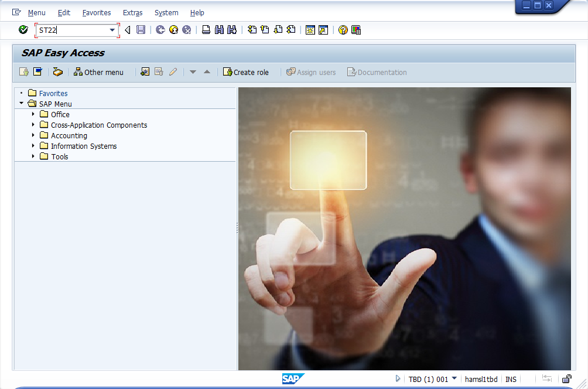Open the Extras menu
The image size is (588, 389).
click(132, 12)
